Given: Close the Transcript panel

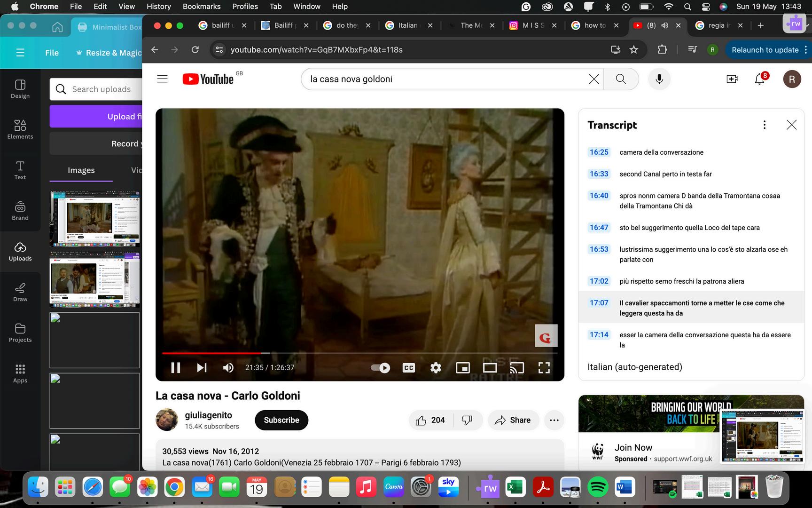Looking at the screenshot, I should coord(792,125).
